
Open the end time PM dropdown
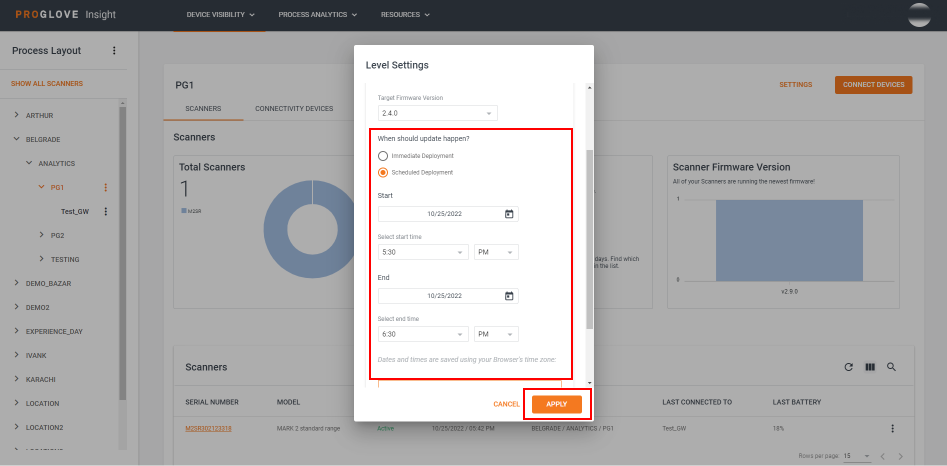coord(496,334)
